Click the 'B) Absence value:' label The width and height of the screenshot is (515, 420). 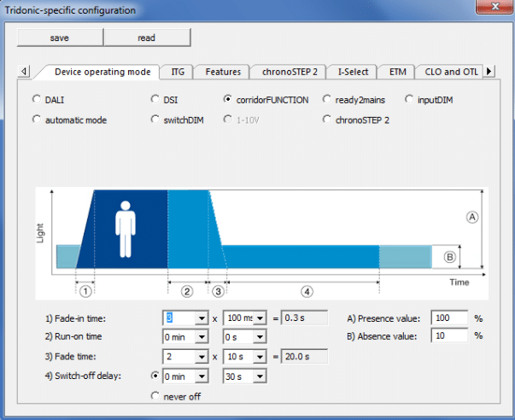pos(382,336)
